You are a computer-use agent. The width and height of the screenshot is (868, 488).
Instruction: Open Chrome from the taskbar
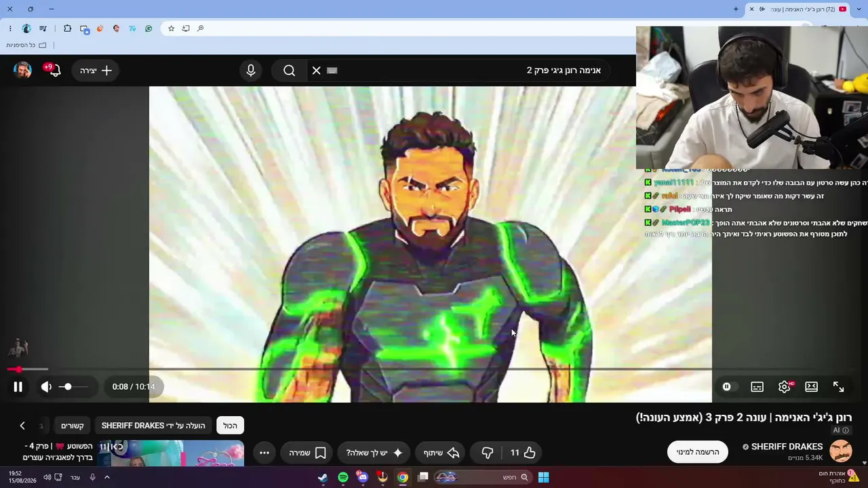pyautogui.click(x=403, y=477)
